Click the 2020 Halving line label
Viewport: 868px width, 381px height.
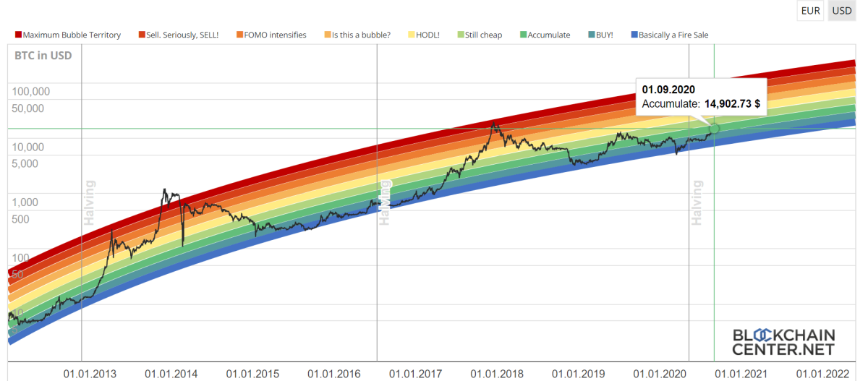[x=697, y=203]
